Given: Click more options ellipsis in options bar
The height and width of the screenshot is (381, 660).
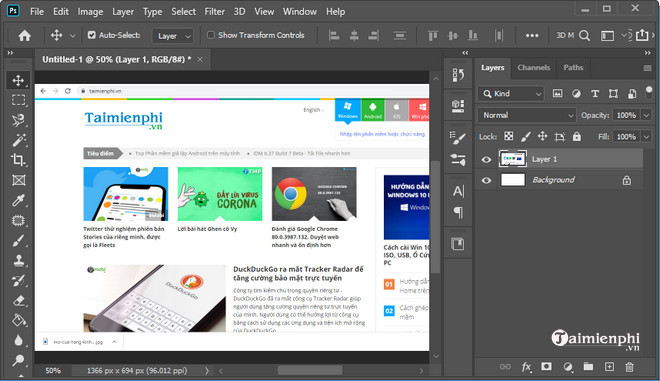Looking at the screenshot, I should pos(532,36).
